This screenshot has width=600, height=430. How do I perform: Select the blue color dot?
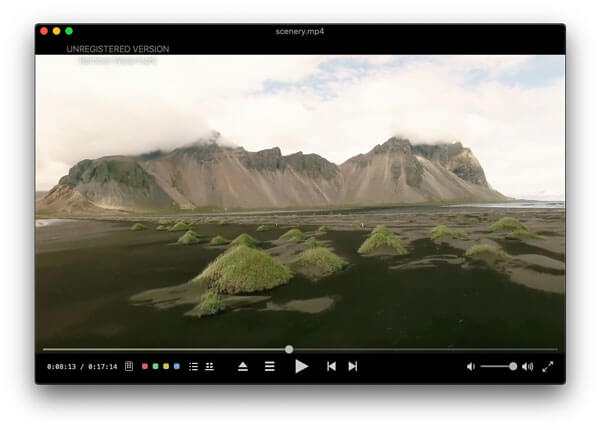177,366
